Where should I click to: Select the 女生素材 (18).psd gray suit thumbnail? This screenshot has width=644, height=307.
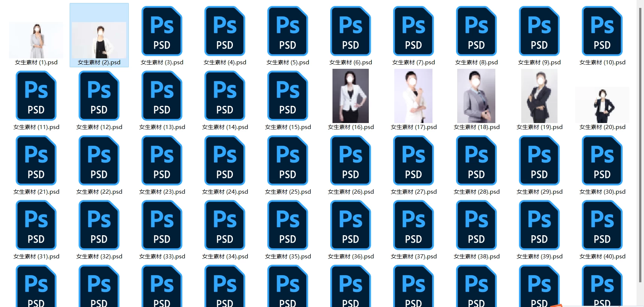pyautogui.click(x=476, y=96)
